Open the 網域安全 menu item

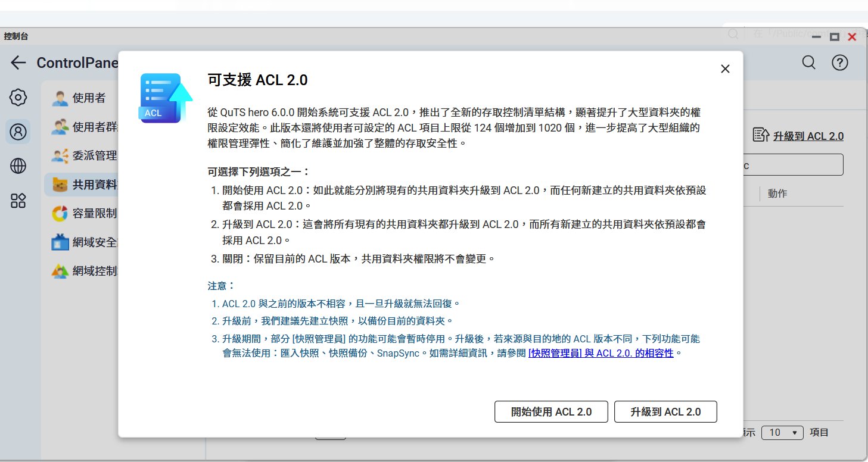pos(92,242)
